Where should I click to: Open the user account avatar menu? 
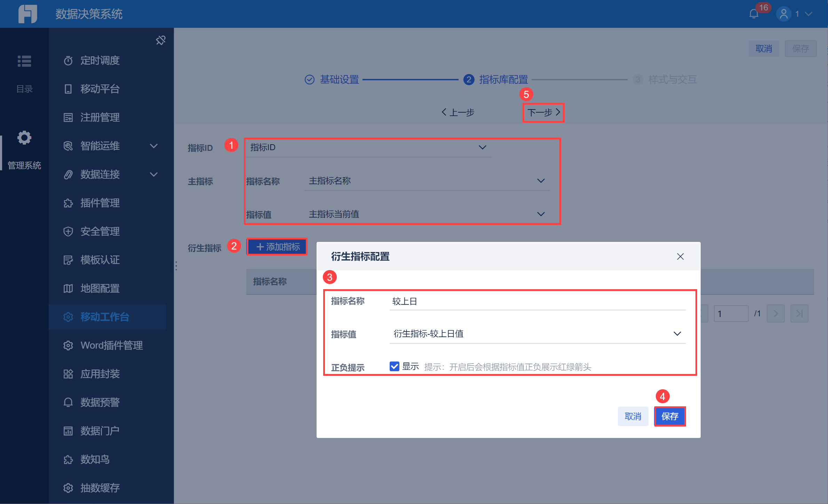pyautogui.click(x=783, y=14)
